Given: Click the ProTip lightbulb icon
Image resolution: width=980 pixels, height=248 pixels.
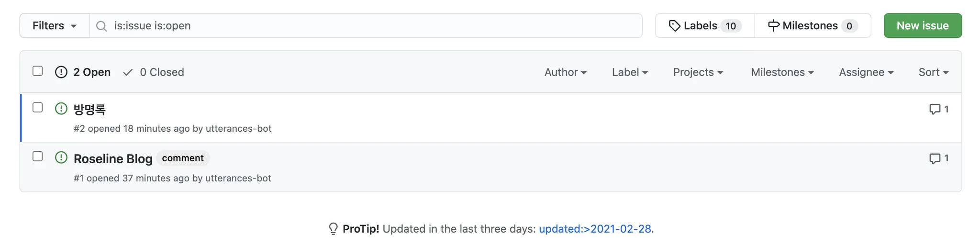Looking at the screenshot, I should coord(333,229).
